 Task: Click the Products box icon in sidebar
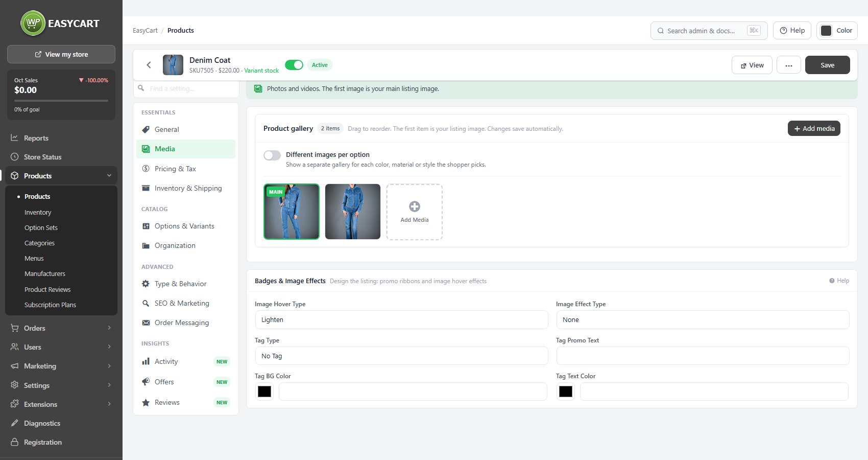pos(14,176)
